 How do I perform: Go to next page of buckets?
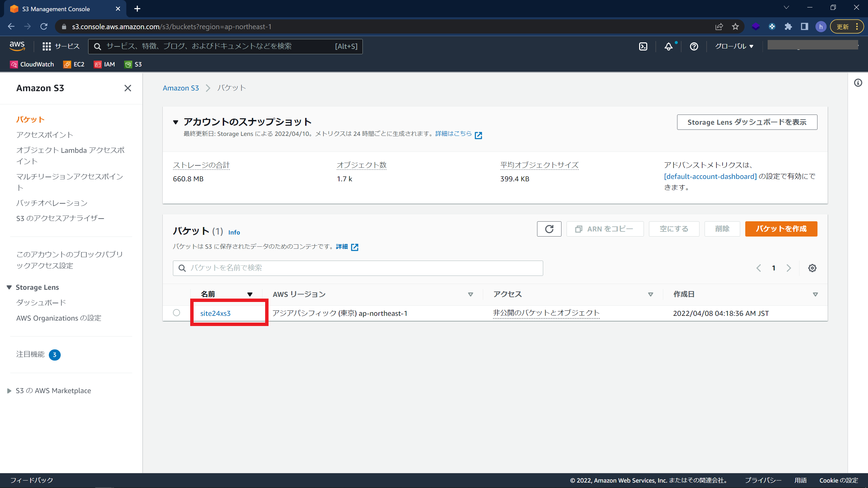[x=789, y=268]
